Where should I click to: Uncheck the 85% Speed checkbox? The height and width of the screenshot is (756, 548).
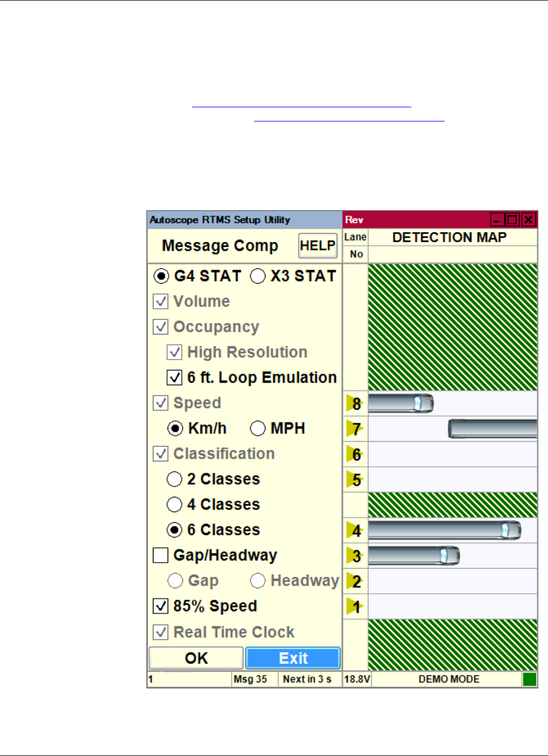pyautogui.click(x=161, y=606)
